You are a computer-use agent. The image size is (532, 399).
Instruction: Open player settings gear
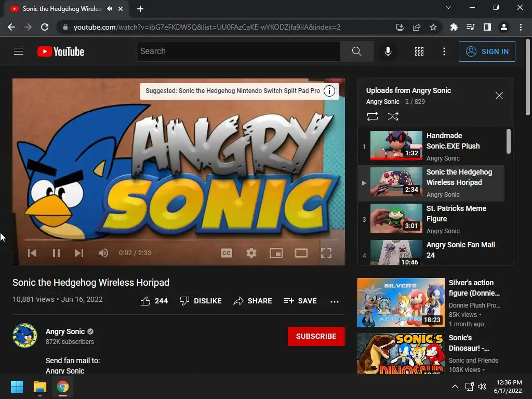(251, 253)
